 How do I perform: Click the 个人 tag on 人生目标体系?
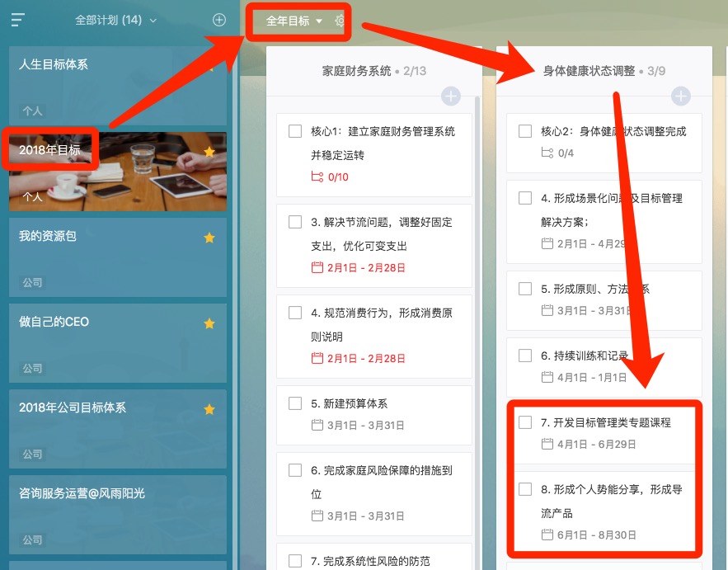pos(32,111)
